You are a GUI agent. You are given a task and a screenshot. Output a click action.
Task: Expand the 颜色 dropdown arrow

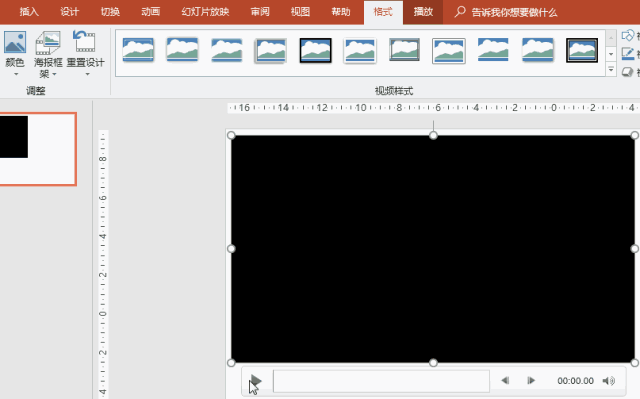(16, 74)
